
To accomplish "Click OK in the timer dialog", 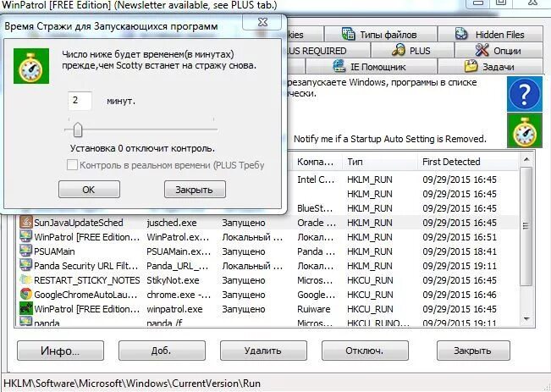I will [89, 190].
